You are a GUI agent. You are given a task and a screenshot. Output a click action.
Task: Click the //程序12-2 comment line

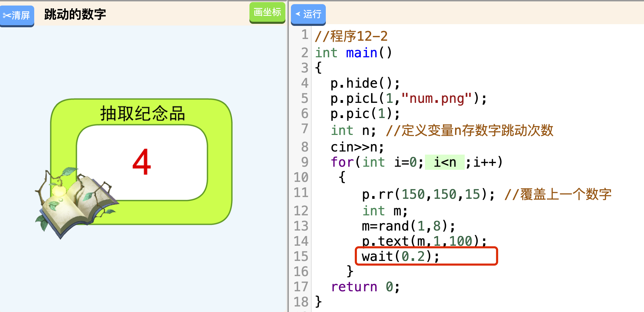pyautogui.click(x=351, y=36)
